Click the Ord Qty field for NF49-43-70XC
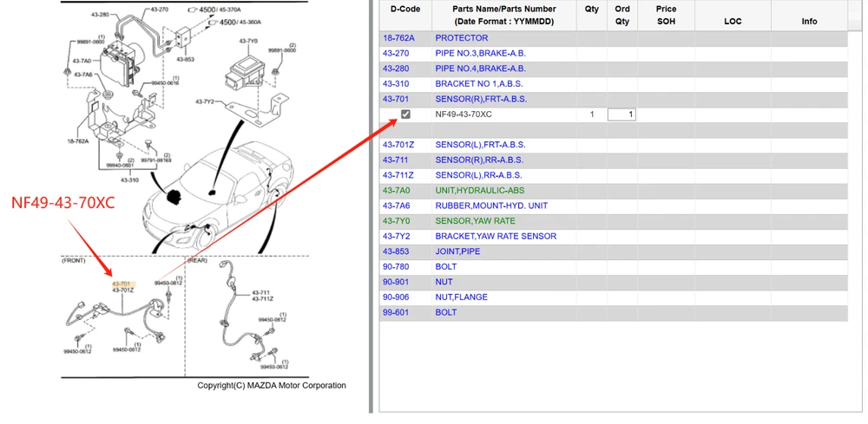 (621, 114)
